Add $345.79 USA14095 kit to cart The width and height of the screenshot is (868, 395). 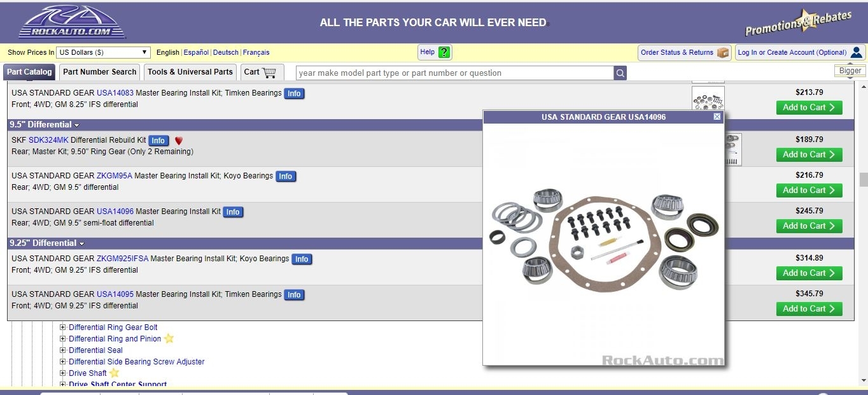809,309
